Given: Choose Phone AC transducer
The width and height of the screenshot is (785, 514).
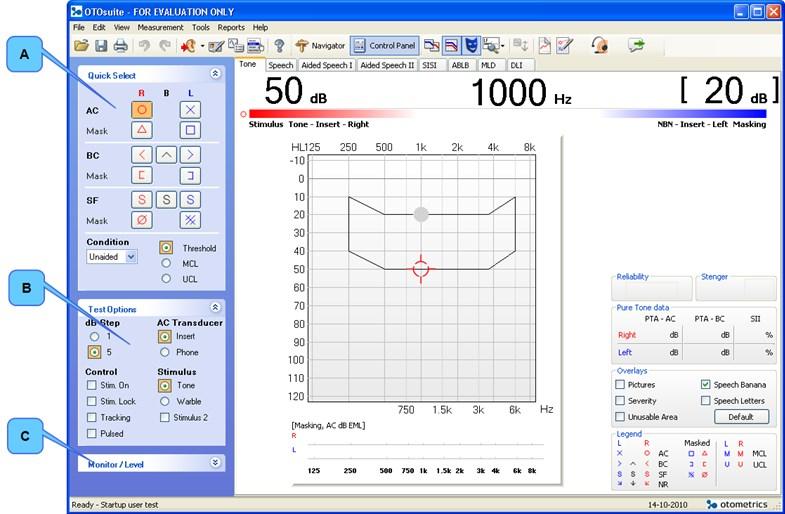Looking at the screenshot, I should 165,352.
